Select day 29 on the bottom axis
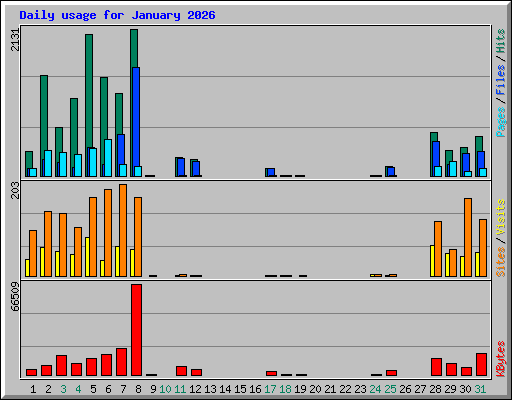The height and width of the screenshot is (400, 512). pyautogui.click(x=450, y=389)
